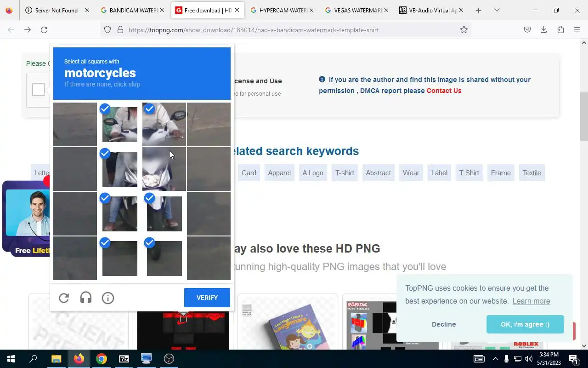Deselect second row second tile
This screenshot has width=588, height=368.
[119, 169]
